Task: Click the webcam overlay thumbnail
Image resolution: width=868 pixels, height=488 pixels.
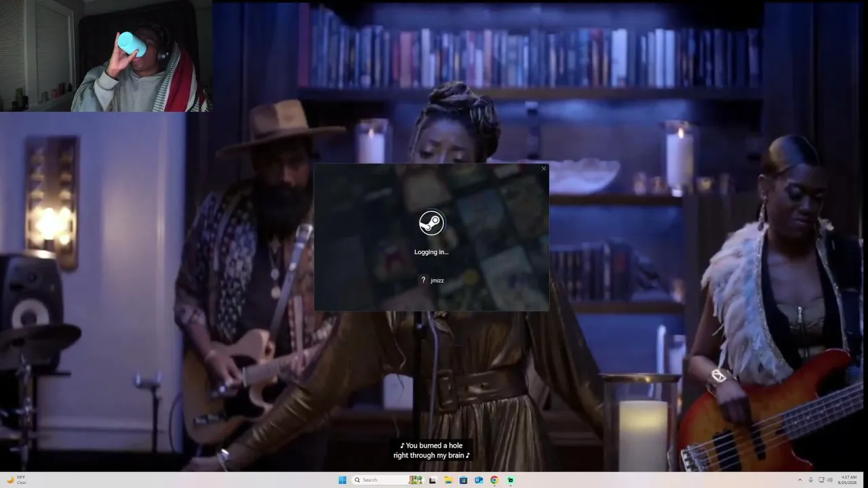Action: 106,56
